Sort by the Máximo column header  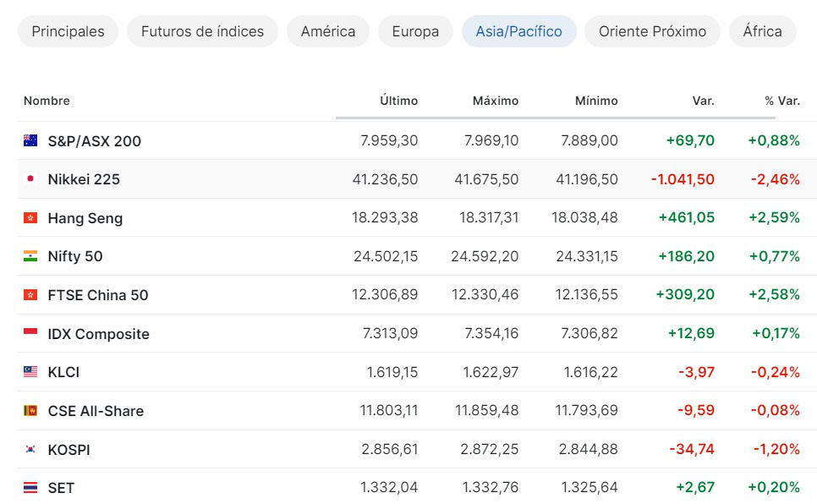pos(496,101)
